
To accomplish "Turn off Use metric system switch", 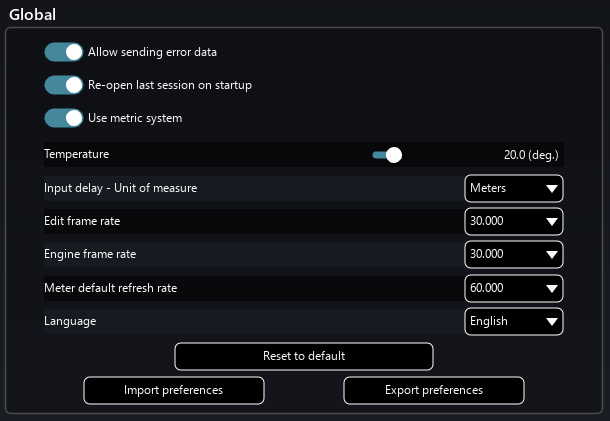I will click(63, 118).
